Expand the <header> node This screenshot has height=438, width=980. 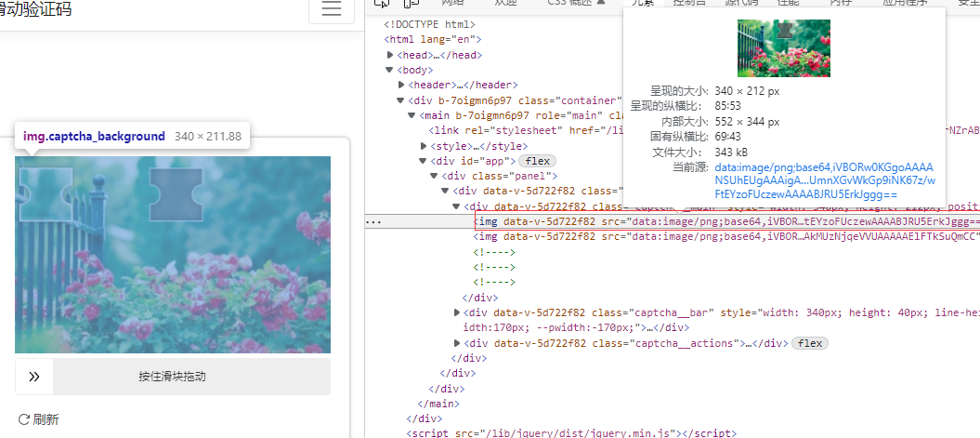pos(401,86)
